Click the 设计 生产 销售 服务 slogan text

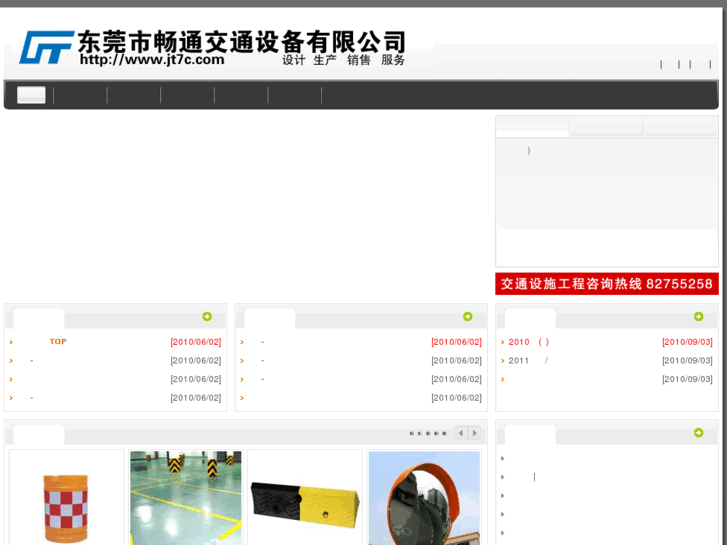344,60
